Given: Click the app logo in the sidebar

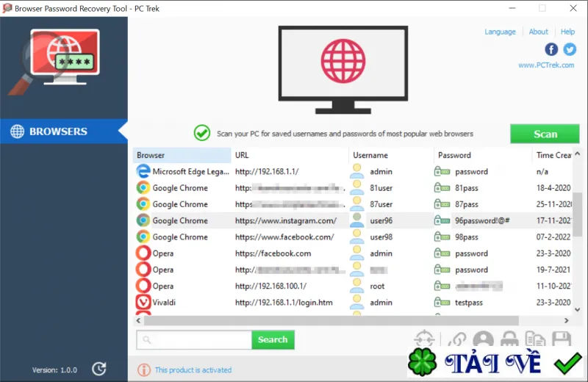Looking at the screenshot, I should point(54,60).
